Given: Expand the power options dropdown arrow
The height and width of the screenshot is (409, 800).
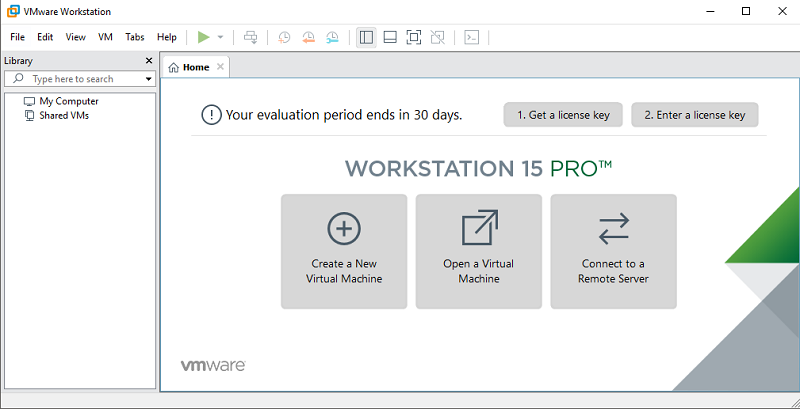Looking at the screenshot, I should click(x=220, y=37).
